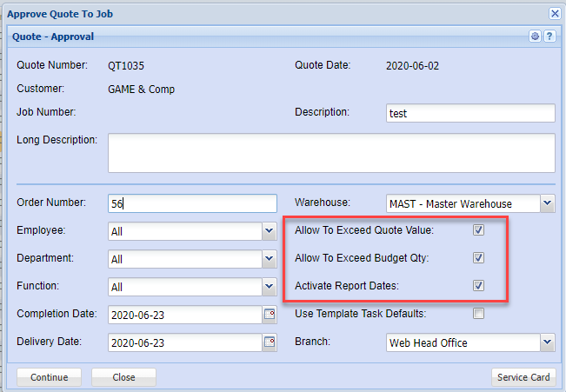Expand the Branch dropdown
The image size is (566, 392).
click(547, 342)
